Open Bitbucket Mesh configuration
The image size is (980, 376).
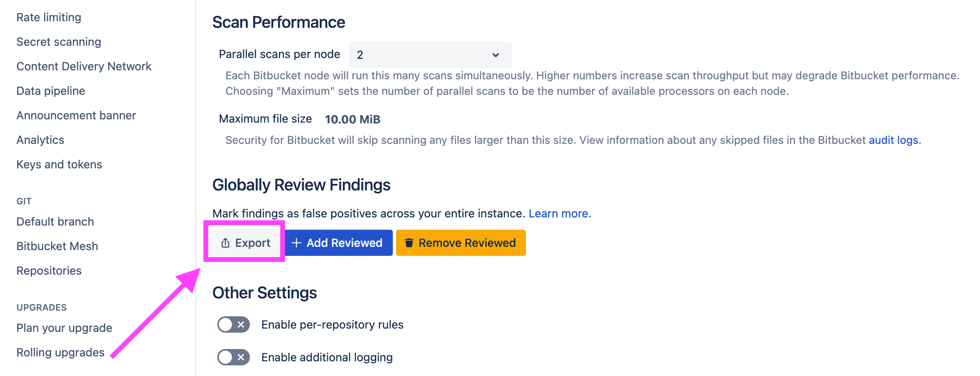coord(57,246)
